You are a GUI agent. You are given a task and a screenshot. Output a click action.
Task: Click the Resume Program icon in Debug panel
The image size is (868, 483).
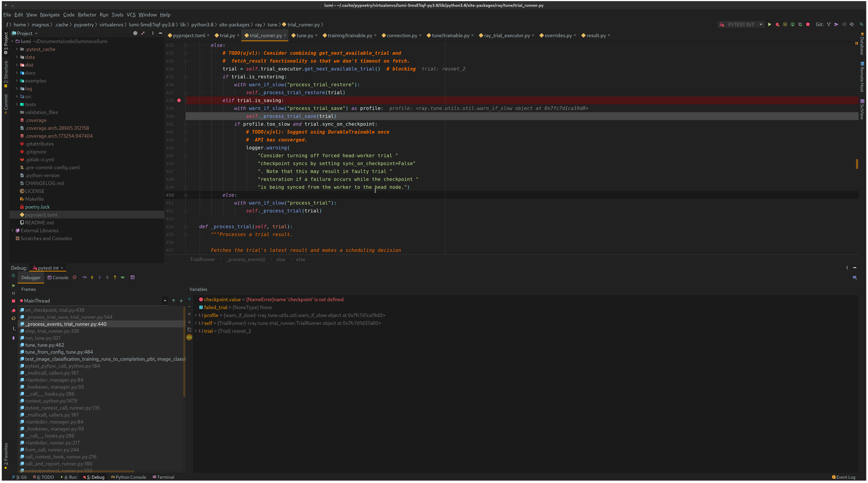point(14,285)
